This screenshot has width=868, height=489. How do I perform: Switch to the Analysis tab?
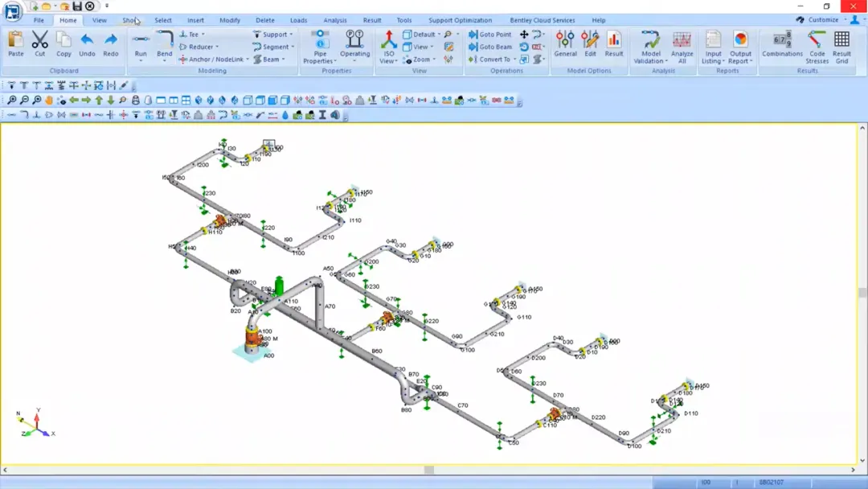pyautogui.click(x=335, y=20)
